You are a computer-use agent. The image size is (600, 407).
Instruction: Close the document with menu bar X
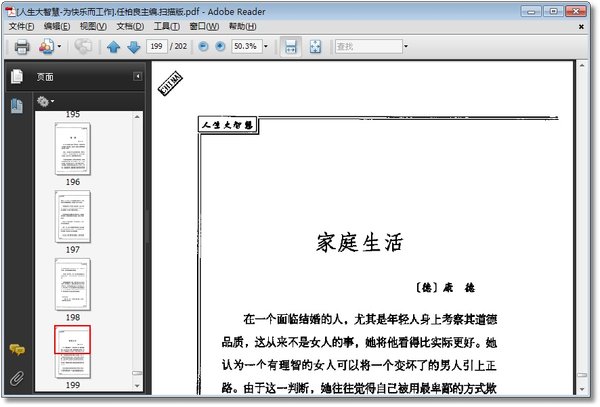point(581,27)
